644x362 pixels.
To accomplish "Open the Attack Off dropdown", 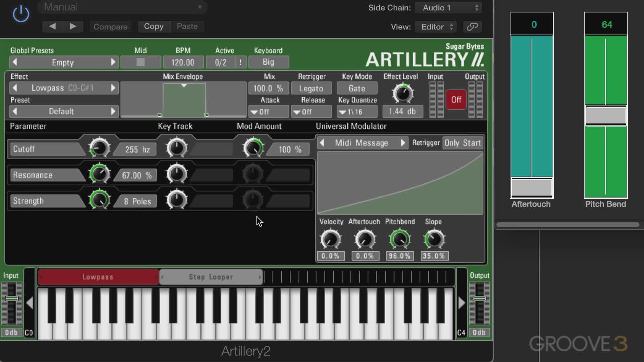I will point(268,112).
